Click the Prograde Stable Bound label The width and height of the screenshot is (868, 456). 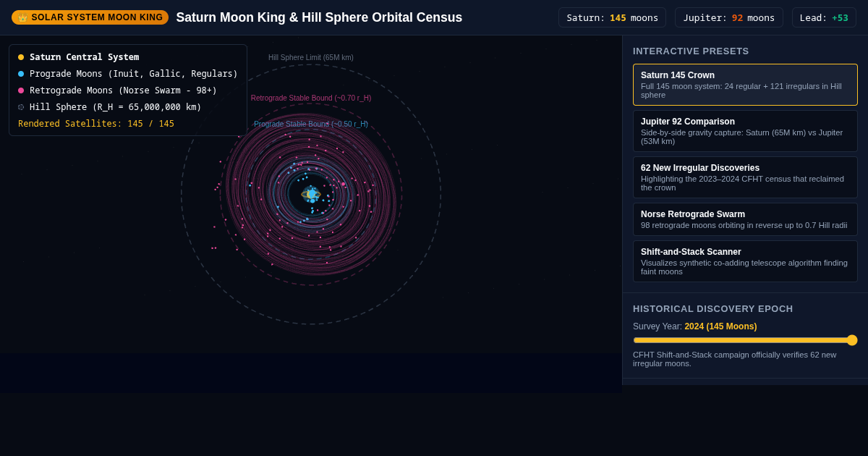[x=311, y=124]
